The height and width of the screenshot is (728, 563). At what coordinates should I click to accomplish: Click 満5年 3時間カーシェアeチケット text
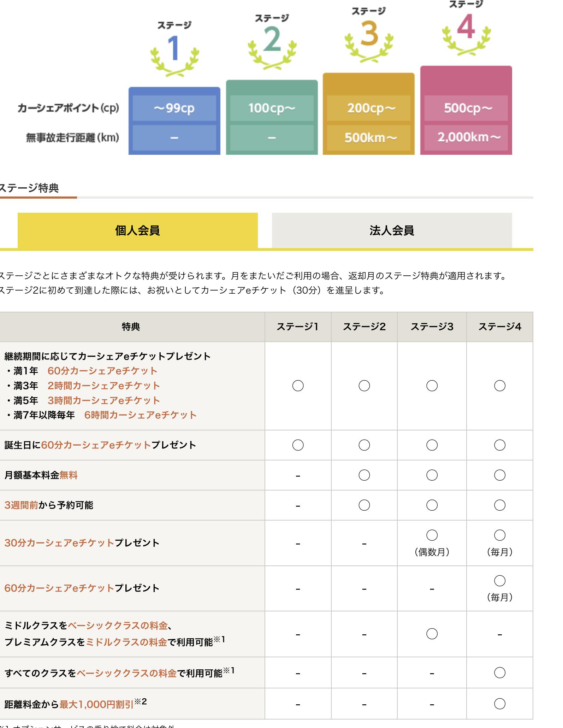pos(83,401)
